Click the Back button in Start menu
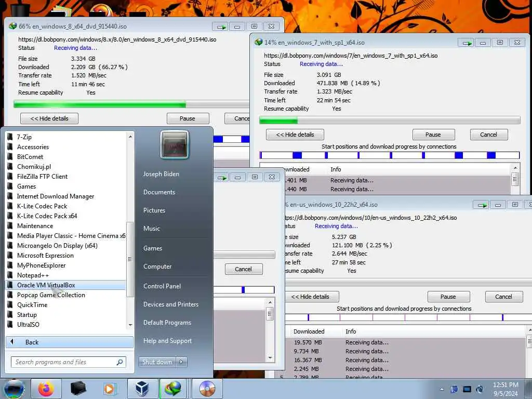The image size is (532, 399). tap(70, 342)
